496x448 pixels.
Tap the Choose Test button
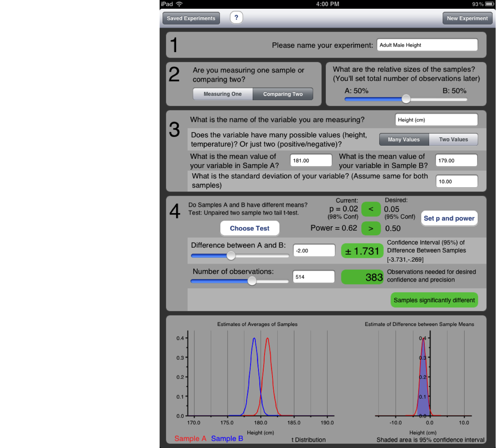pyautogui.click(x=250, y=228)
